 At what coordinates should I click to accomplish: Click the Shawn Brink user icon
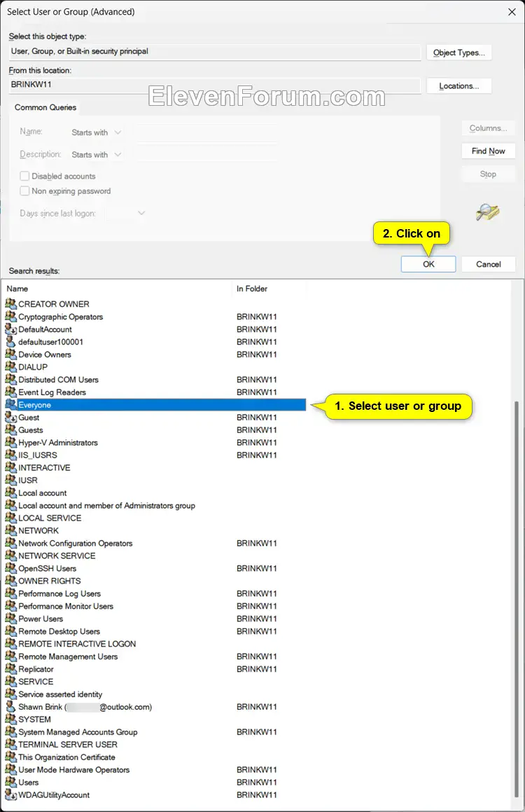coord(11,706)
